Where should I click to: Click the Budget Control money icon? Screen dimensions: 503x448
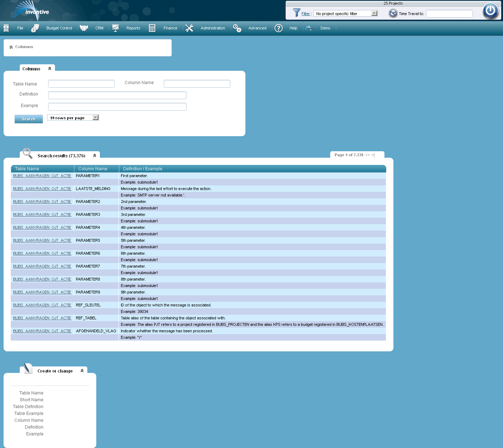click(x=35, y=28)
